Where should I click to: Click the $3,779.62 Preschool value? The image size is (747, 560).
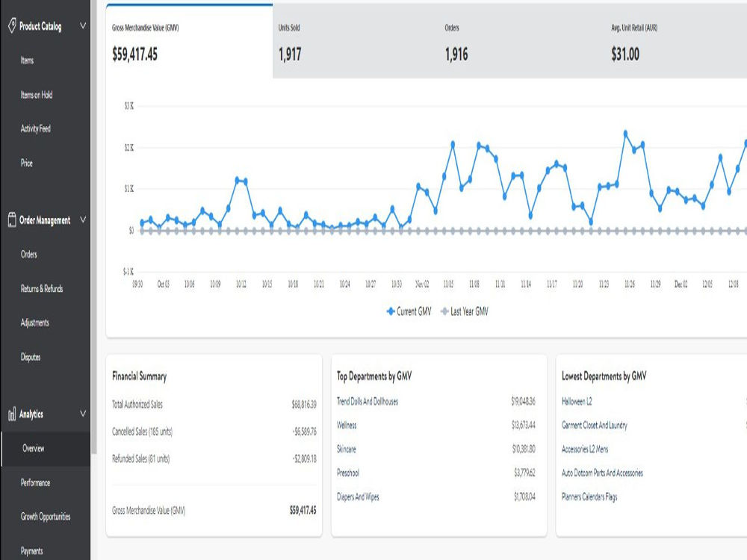524,473
